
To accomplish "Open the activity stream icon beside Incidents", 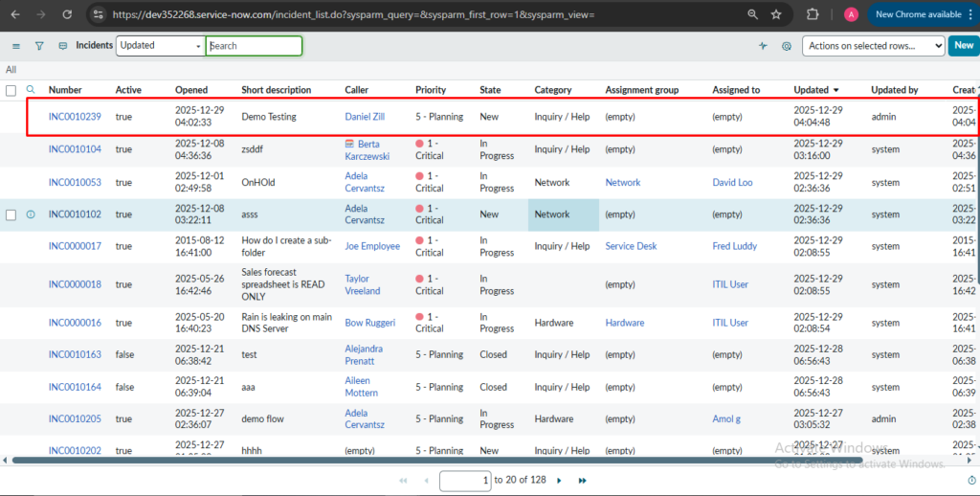I will 63,46.
